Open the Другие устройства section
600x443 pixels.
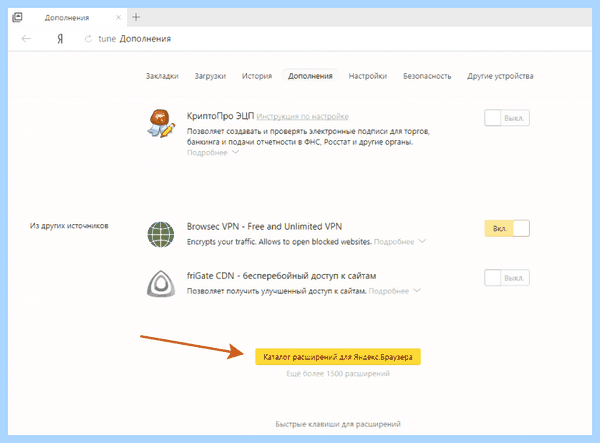click(500, 76)
